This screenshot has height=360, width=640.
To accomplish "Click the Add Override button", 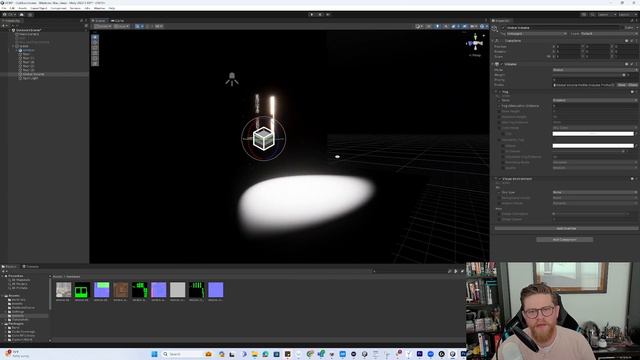I will pyautogui.click(x=566, y=229).
